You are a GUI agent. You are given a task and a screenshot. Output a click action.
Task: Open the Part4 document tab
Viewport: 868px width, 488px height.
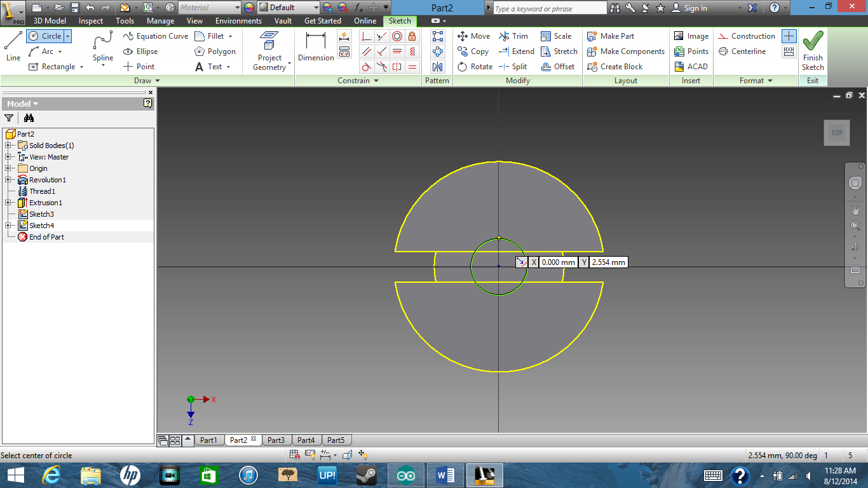306,439
